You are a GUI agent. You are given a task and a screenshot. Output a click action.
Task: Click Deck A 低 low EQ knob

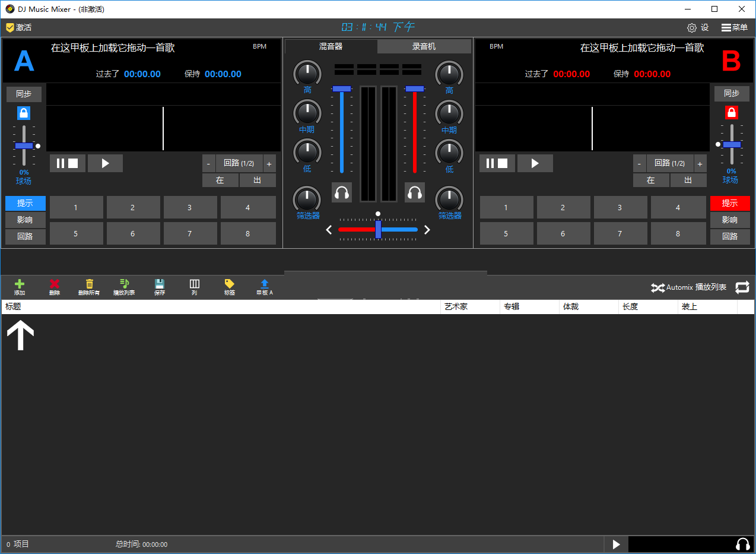(307, 152)
